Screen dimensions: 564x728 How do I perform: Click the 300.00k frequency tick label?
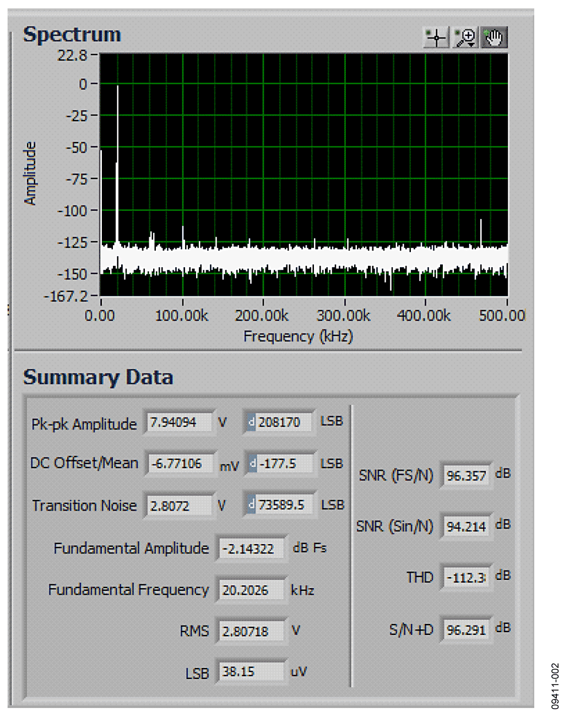click(344, 316)
